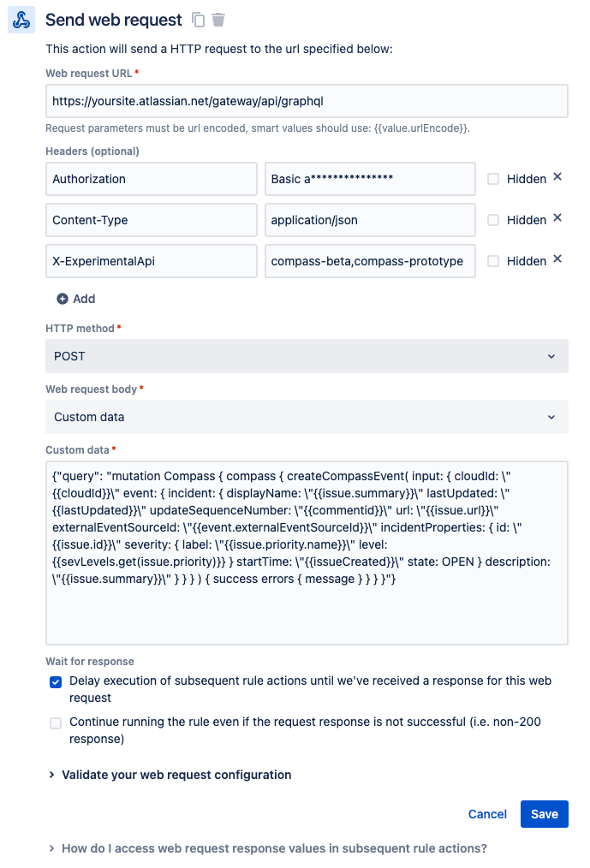Click the Send web request action icon

20,19
